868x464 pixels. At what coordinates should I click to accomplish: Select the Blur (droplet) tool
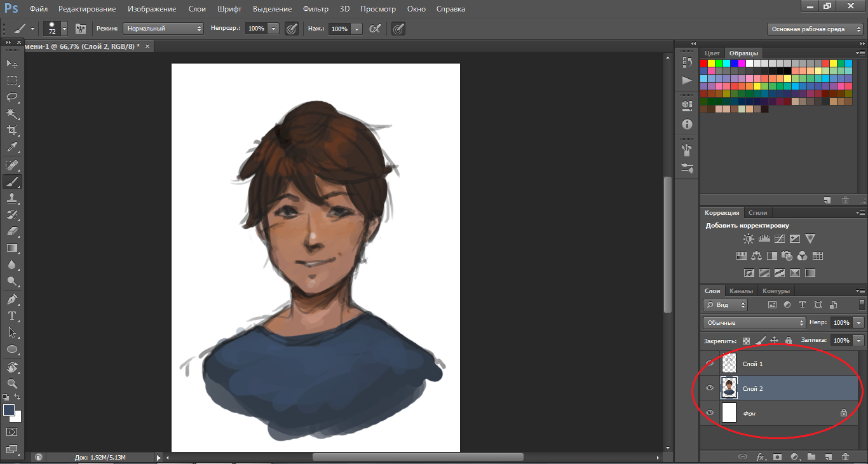pyautogui.click(x=12, y=264)
